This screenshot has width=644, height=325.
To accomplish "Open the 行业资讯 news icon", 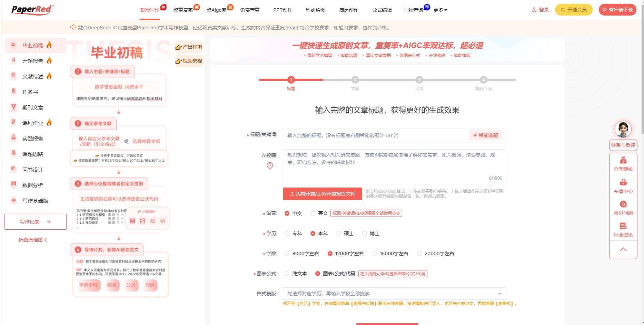I will tap(623, 226).
